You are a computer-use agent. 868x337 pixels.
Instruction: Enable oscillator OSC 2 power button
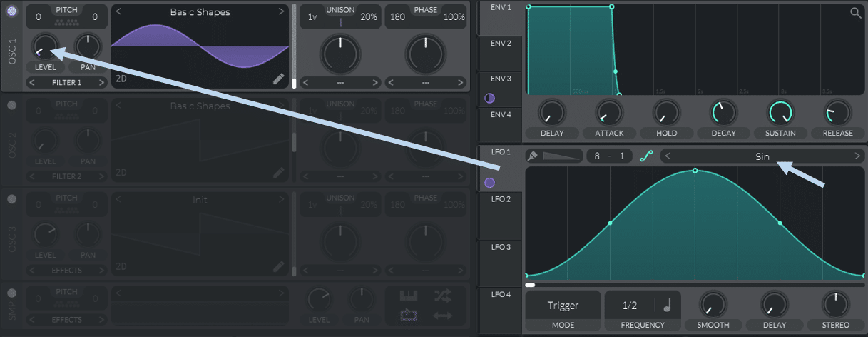(12, 105)
